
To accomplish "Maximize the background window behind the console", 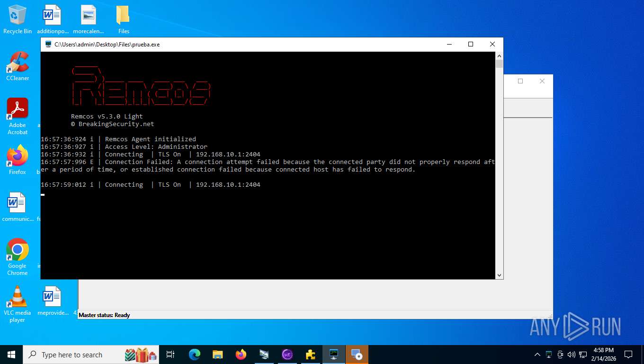I will pos(520,81).
